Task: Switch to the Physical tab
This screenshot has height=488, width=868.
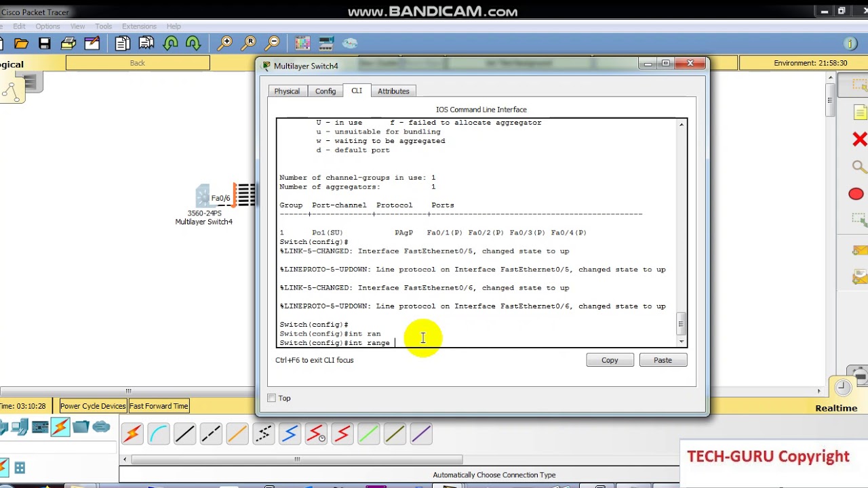Action: pyautogui.click(x=287, y=91)
